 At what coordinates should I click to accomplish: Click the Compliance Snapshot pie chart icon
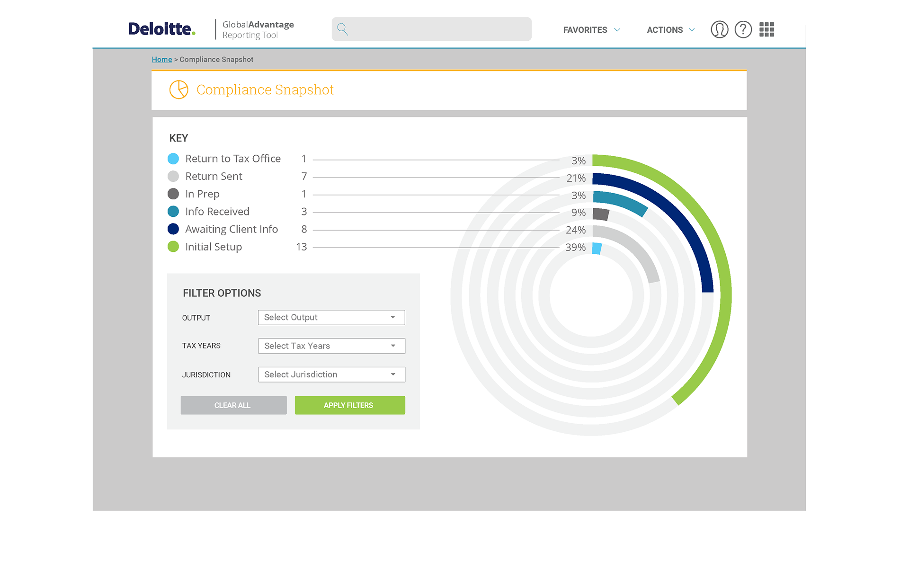pos(178,89)
